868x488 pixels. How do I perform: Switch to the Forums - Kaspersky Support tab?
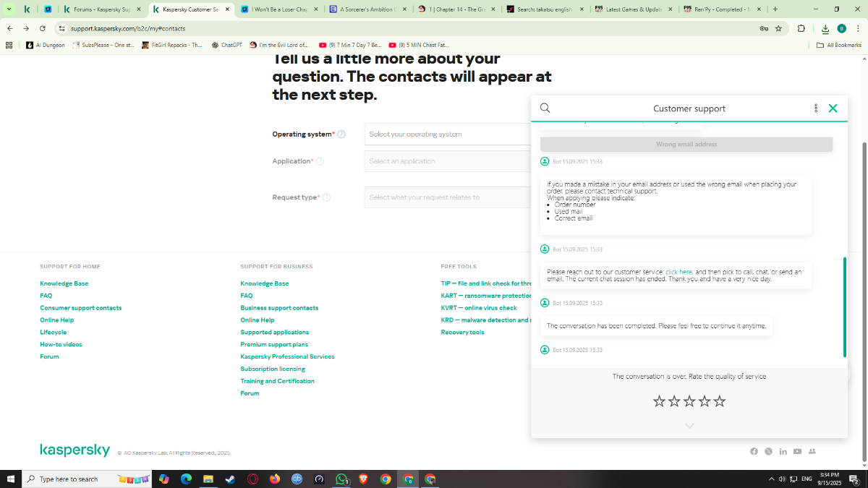coord(101,9)
